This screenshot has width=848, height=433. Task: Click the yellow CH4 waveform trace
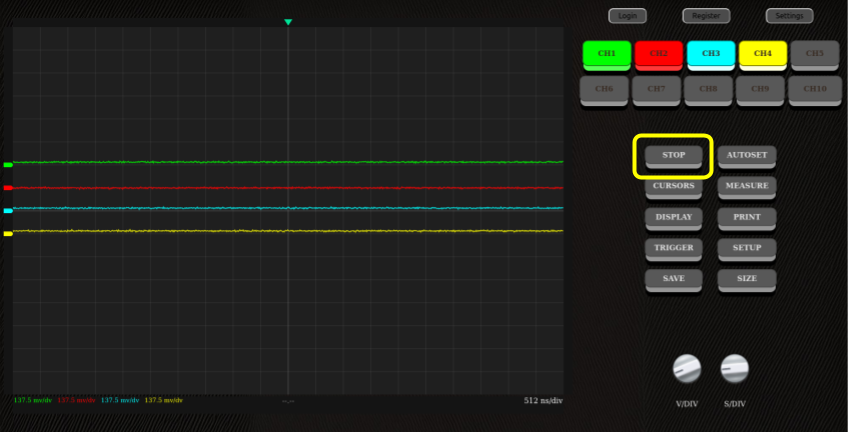point(288,231)
